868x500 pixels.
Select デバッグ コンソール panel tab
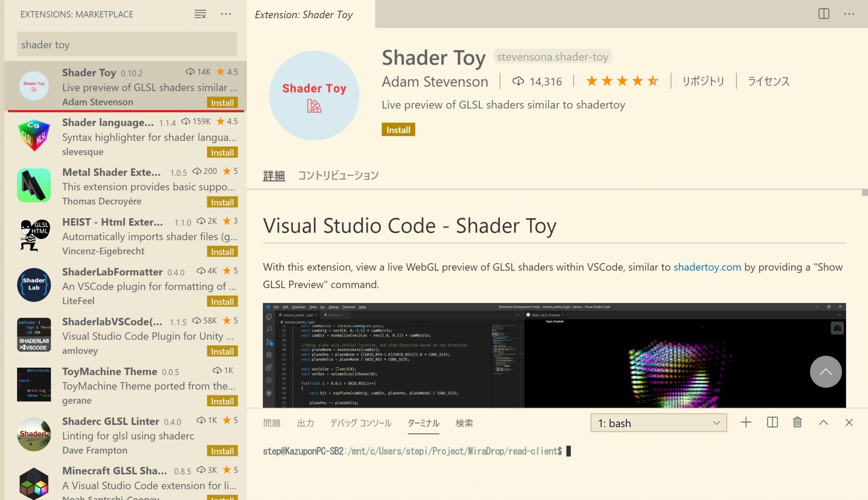361,423
